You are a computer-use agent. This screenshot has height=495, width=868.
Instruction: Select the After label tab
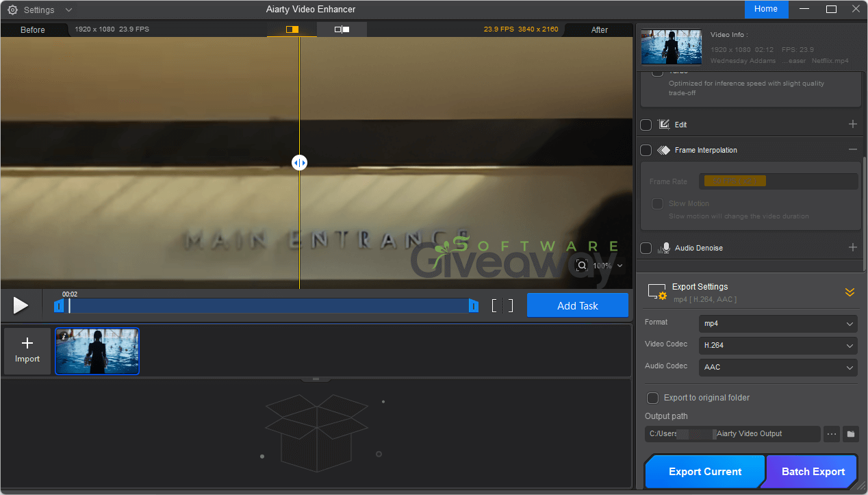pyautogui.click(x=600, y=29)
